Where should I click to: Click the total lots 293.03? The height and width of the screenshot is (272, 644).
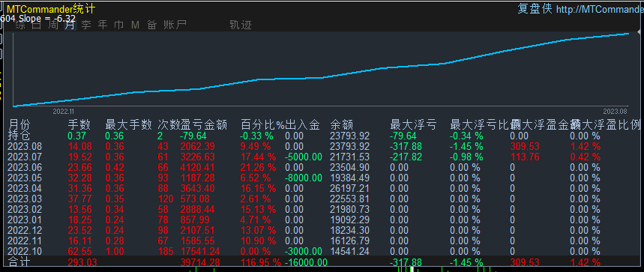82,262
